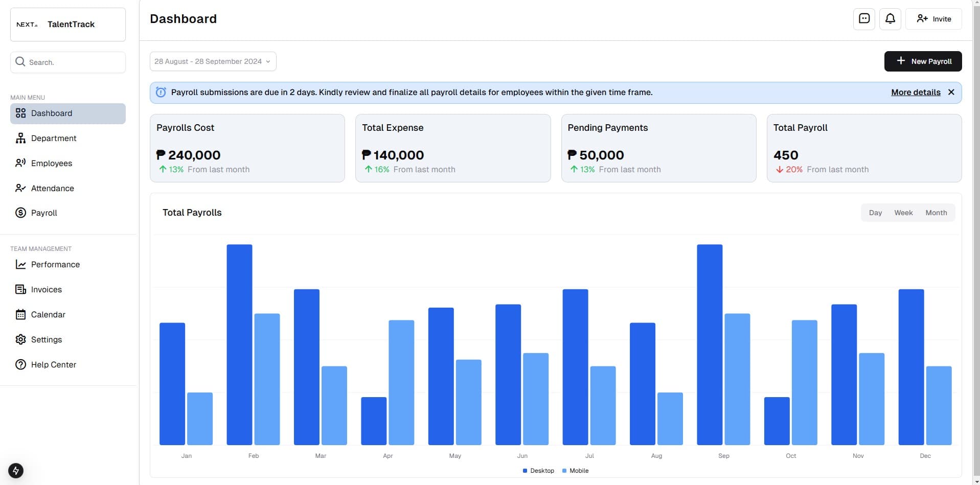Click the Invite button
The width and height of the screenshot is (980, 485).
pos(933,19)
